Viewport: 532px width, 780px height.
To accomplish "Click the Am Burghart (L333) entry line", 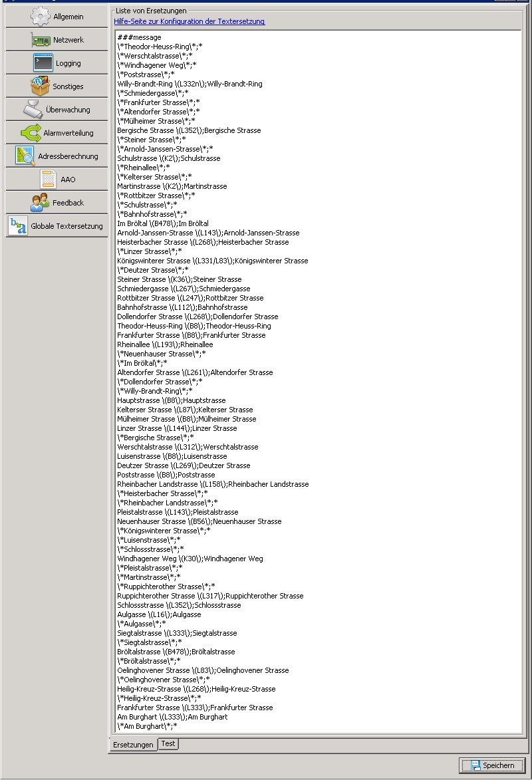I will coord(172,717).
